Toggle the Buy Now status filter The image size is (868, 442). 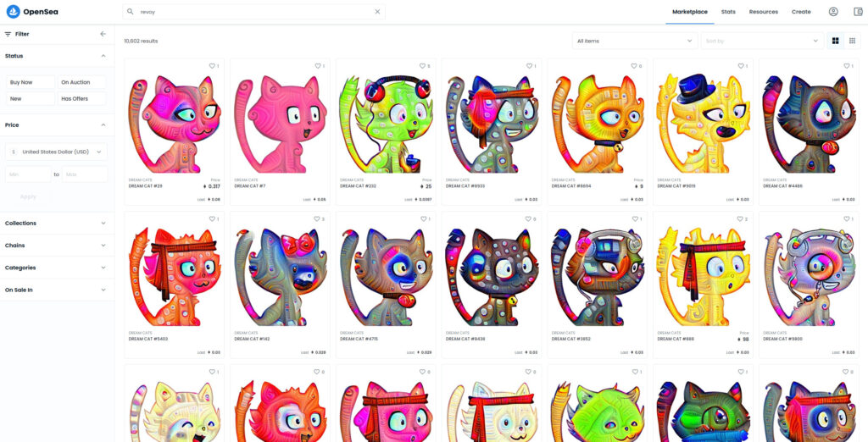click(31, 82)
